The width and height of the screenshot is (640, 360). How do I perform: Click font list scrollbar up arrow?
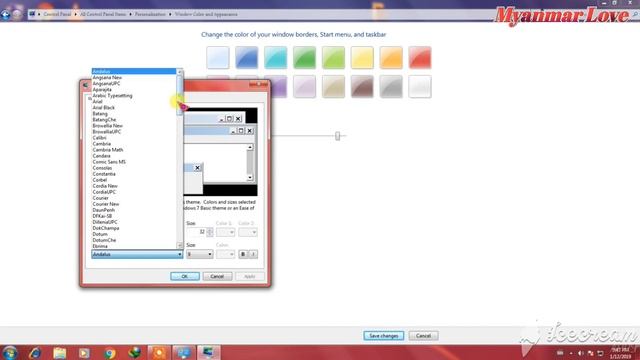coord(180,72)
